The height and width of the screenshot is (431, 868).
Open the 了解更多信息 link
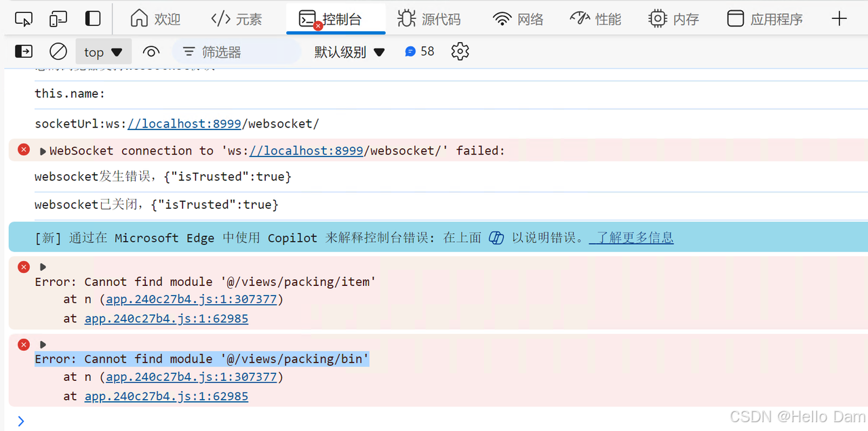coord(631,237)
